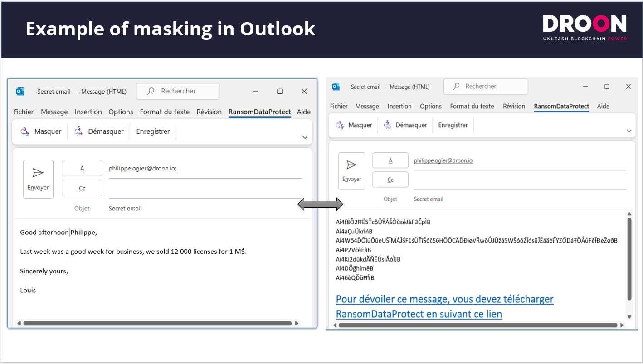Image resolution: width=643 pixels, height=364 pixels.
Task: Click the Rechercher search box in right window
Action: (486, 86)
